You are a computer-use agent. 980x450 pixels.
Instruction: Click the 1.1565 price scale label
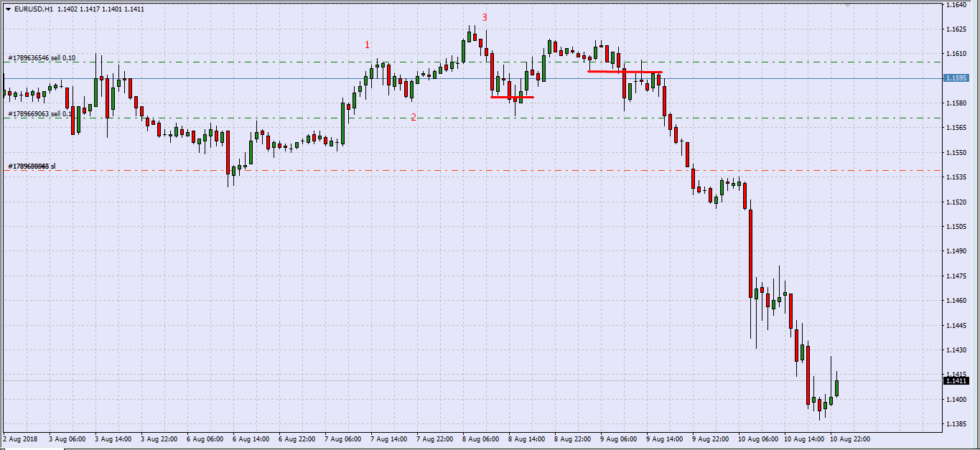tap(956, 128)
